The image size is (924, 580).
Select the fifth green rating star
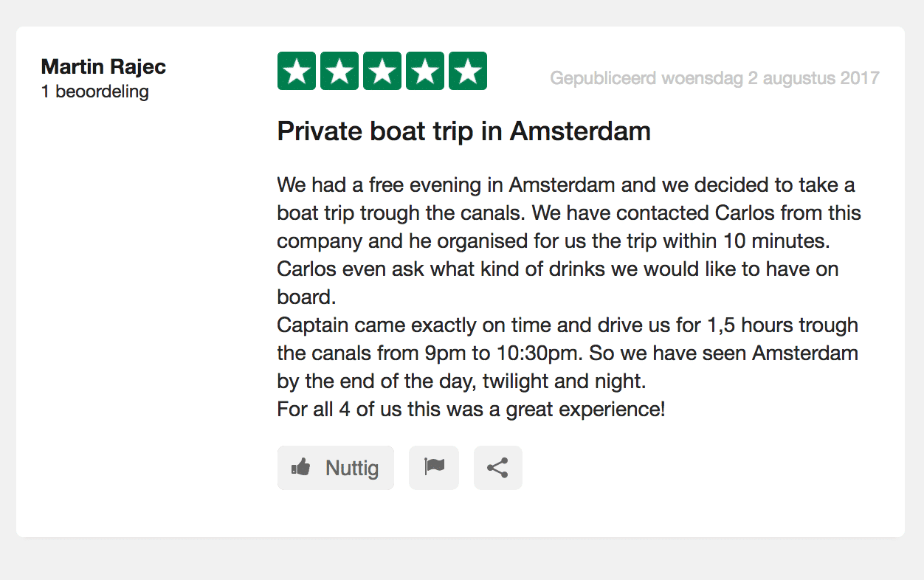[468, 72]
